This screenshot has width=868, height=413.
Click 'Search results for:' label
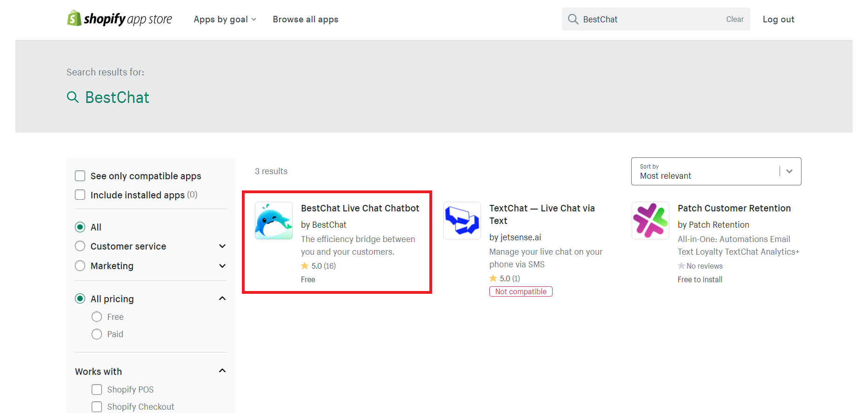click(105, 72)
